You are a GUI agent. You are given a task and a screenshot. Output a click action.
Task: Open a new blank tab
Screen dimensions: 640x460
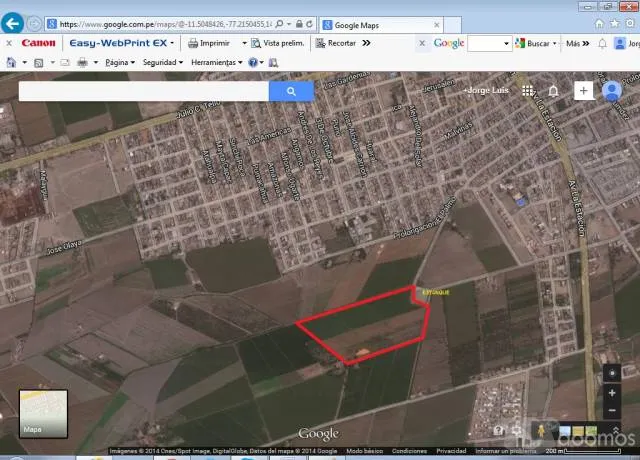pyautogui.click(x=452, y=25)
